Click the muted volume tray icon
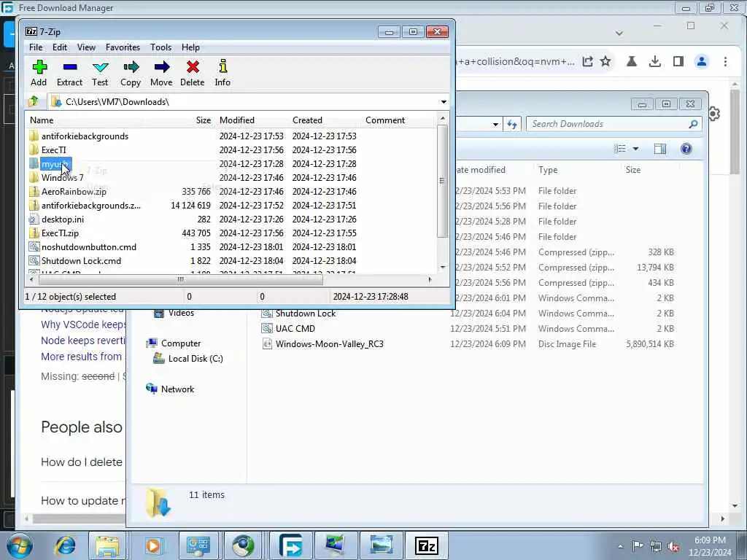This screenshot has width=747, height=560. pos(673,546)
